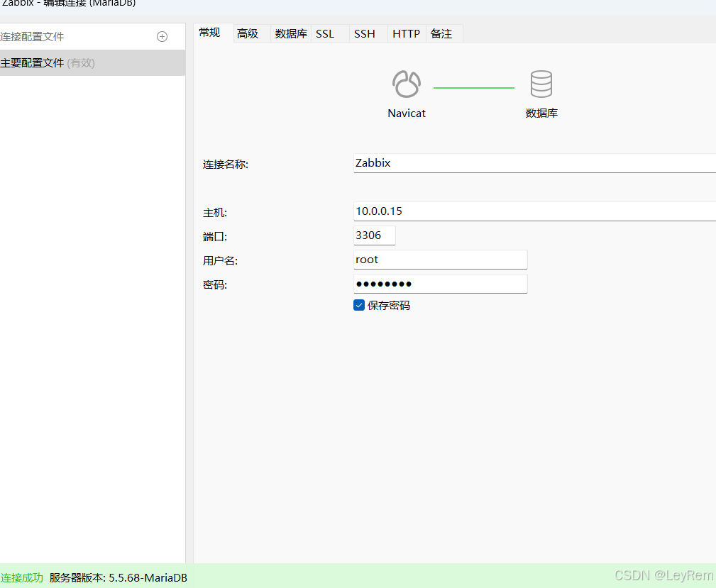Screen dimensions: 716x588
Task: Click the database cylinder icon
Action: pos(541,84)
